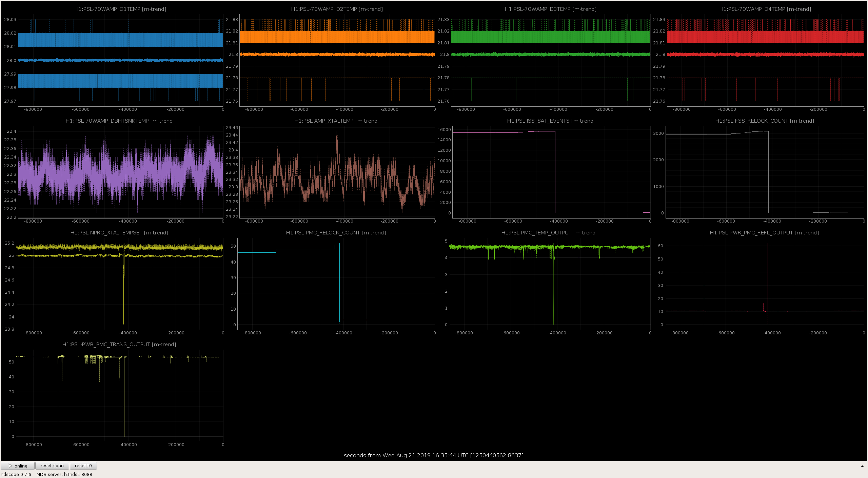Select the H1:PSL-PMC_RELOCK_COUNT plot title

pos(336,233)
